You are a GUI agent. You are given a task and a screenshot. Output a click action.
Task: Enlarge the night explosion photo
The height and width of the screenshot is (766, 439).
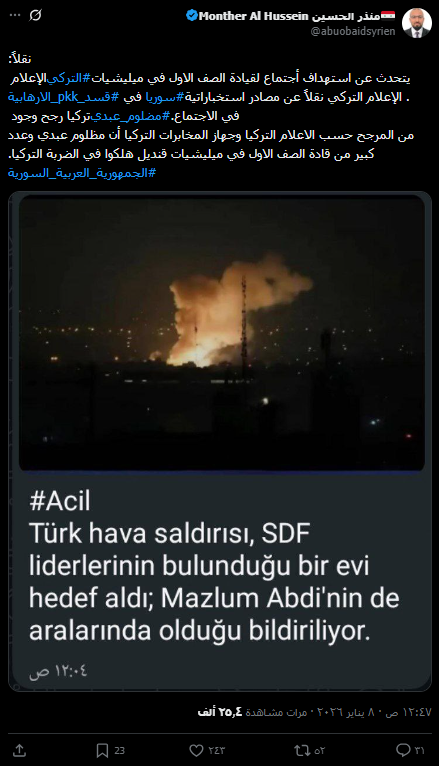coord(222,333)
